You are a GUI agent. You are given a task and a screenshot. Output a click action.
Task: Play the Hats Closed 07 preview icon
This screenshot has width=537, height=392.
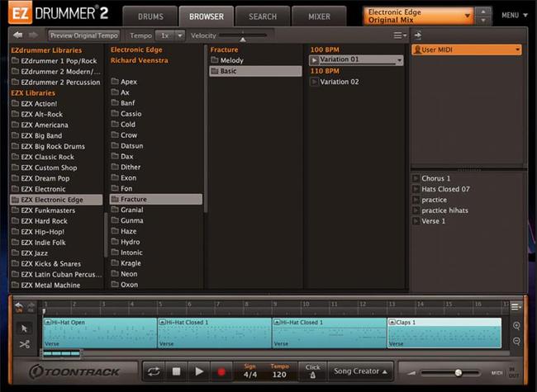pyautogui.click(x=416, y=189)
